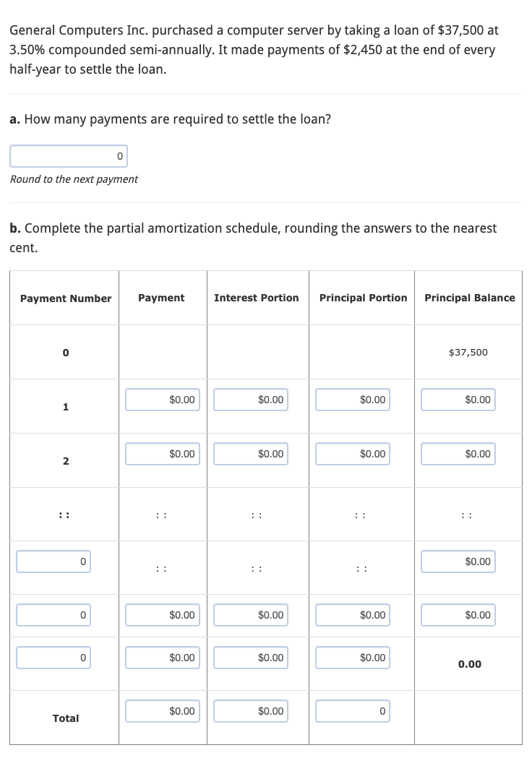The height and width of the screenshot is (779, 532).
Task: Click the number of payments answer field
Action: (69, 155)
